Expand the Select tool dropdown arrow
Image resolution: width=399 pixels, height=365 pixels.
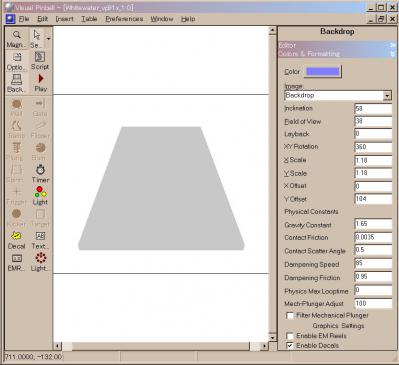click(49, 39)
